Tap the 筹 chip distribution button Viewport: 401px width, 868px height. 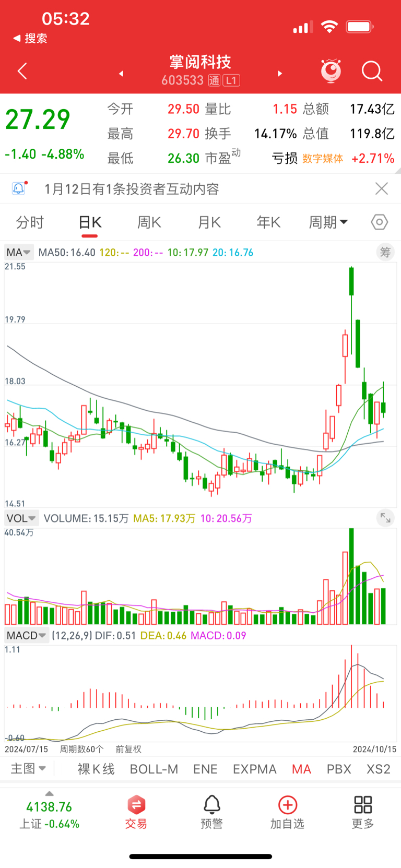pyautogui.click(x=385, y=252)
